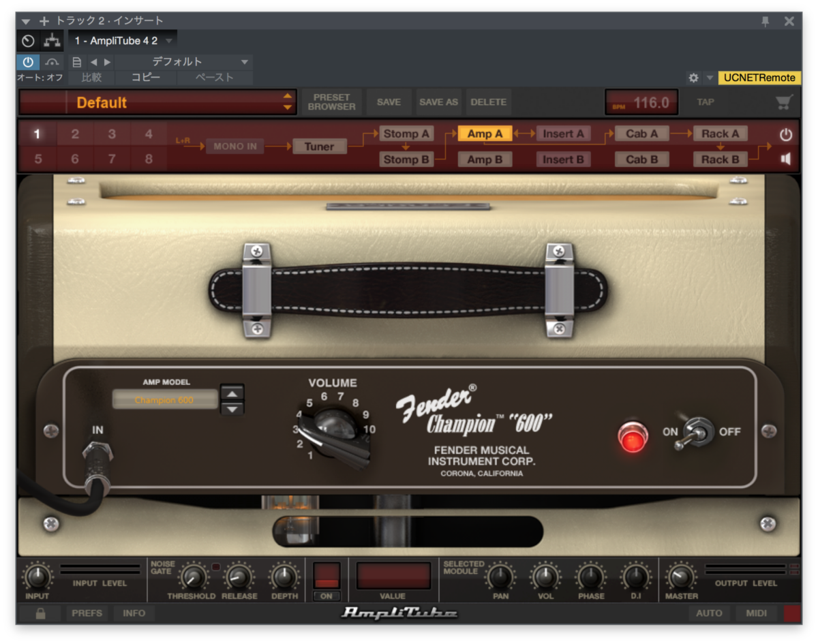Screen dimensions: 818x644
Task: Flip the amp ON/OFF toggle switch
Action: (x=697, y=433)
